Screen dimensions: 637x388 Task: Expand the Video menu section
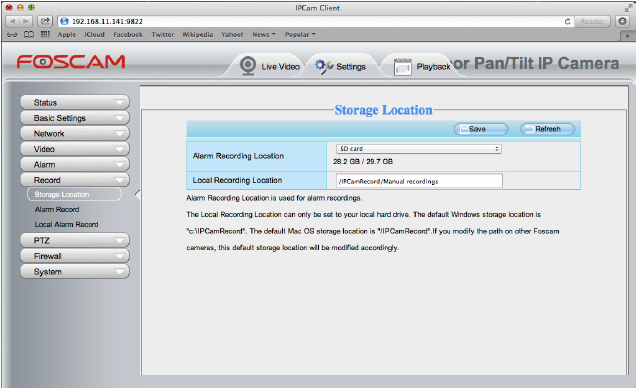[75, 149]
